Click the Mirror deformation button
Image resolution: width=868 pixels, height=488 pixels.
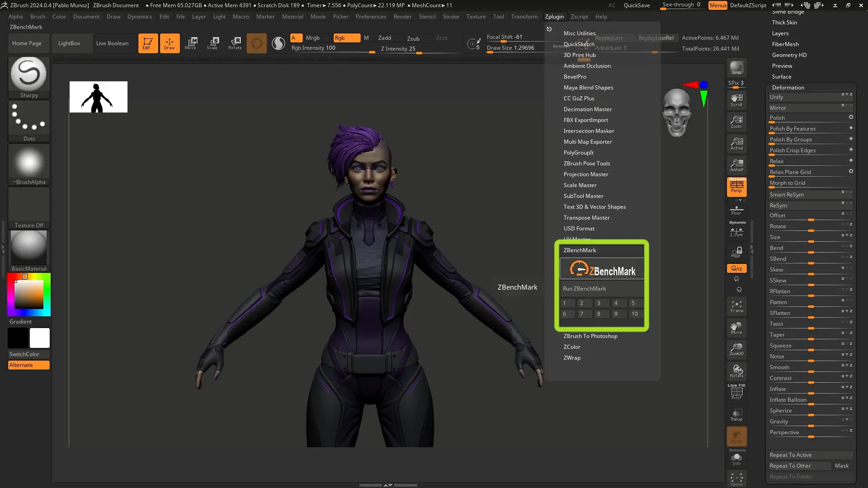coord(811,108)
